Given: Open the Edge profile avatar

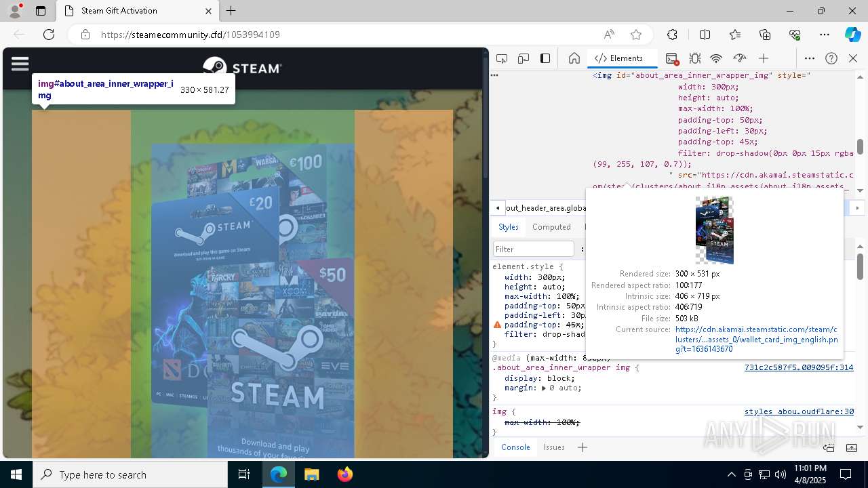Looking at the screenshot, I should [14, 11].
